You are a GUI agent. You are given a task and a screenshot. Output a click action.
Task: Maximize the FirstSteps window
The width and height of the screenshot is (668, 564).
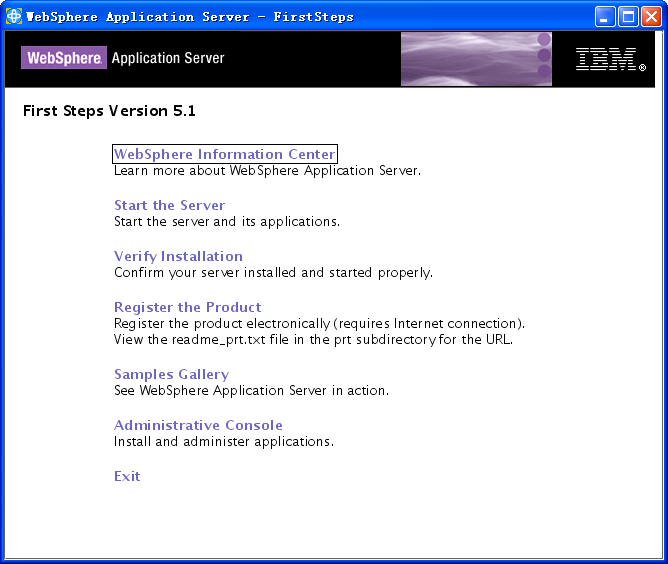point(628,16)
